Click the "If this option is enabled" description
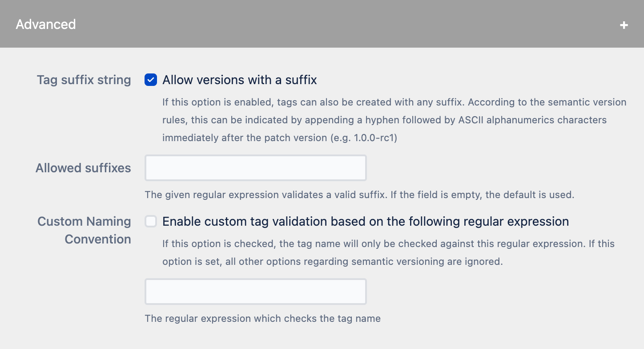Image resolution: width=644 pixels, height=349 pixels. [x=394, y=102]
